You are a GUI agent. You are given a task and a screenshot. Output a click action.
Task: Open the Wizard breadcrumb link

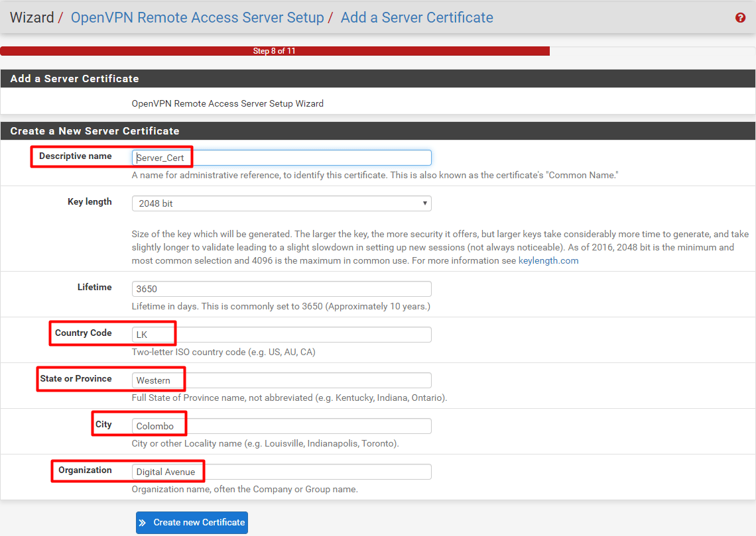pos(32,18)
